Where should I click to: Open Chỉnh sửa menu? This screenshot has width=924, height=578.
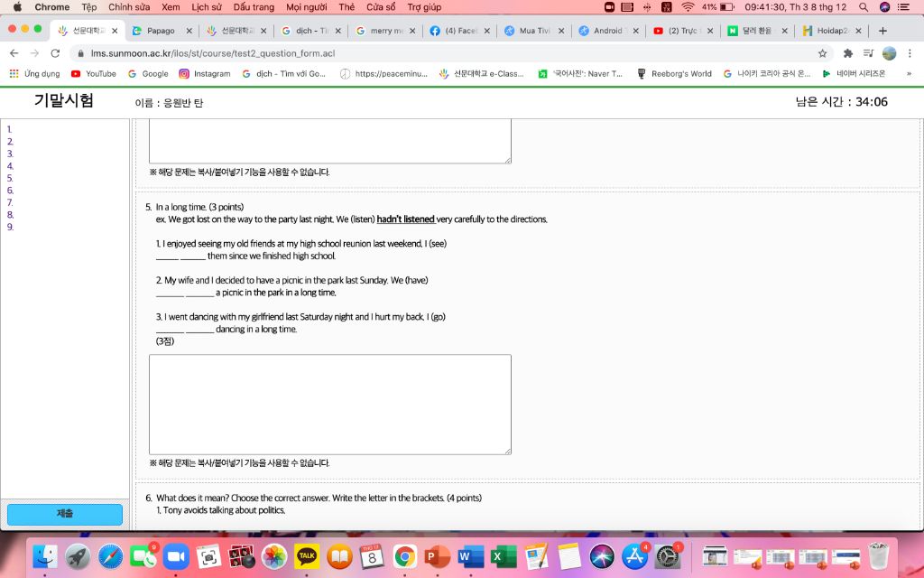[x=129, y=7]
